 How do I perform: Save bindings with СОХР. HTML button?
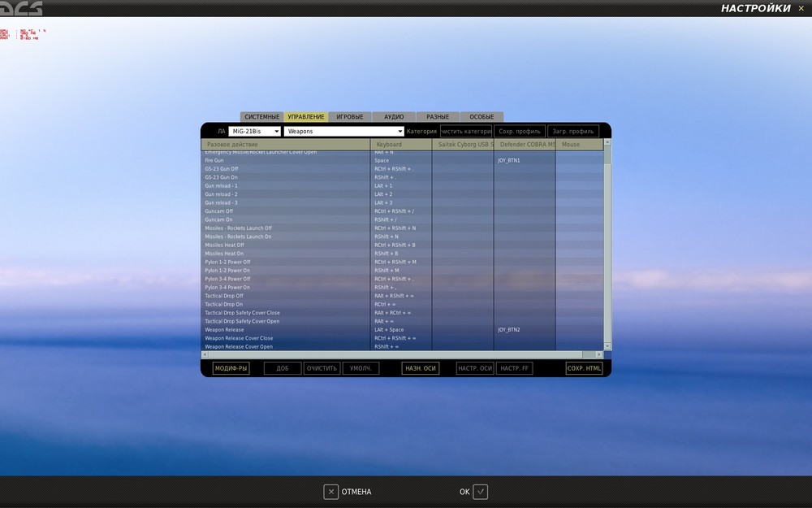tap(584, 368)
